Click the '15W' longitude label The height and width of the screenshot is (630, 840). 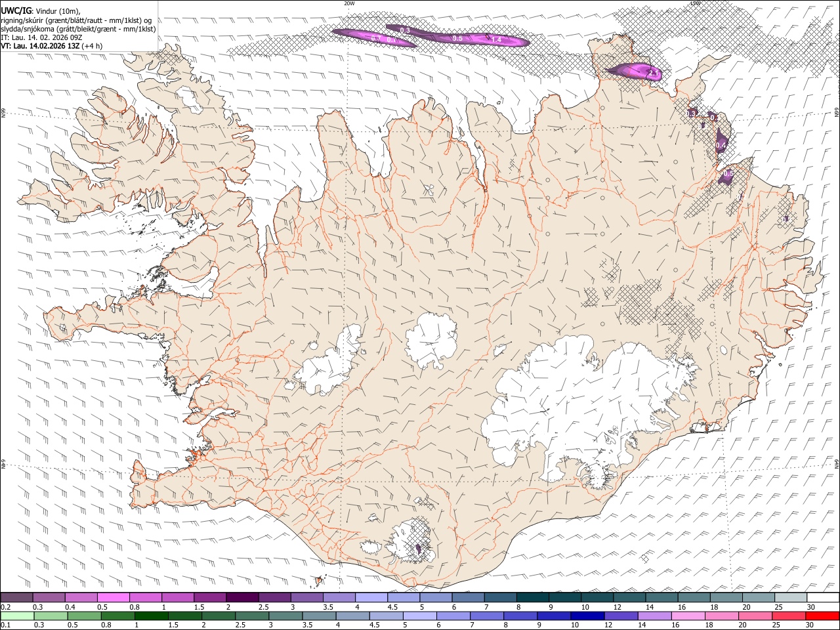coord(695,3)
